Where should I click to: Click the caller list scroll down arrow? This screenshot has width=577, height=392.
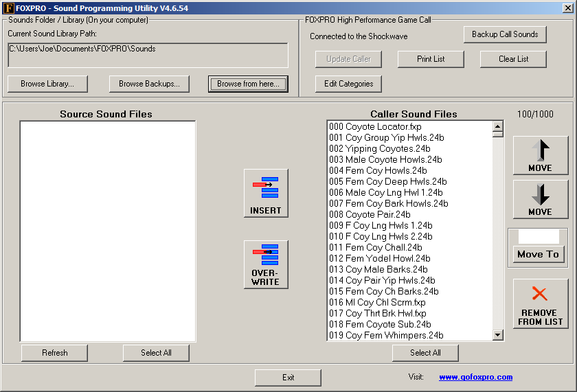498,334
